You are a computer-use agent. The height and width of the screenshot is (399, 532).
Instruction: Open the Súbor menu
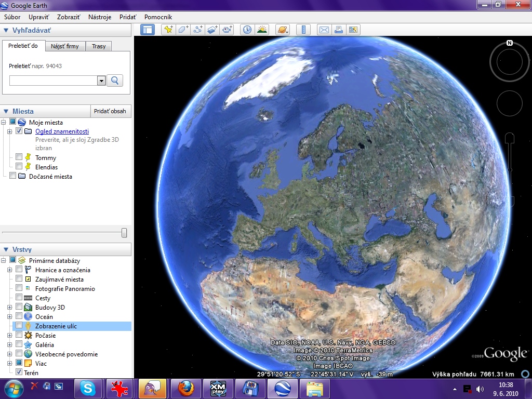coord(12,17)
